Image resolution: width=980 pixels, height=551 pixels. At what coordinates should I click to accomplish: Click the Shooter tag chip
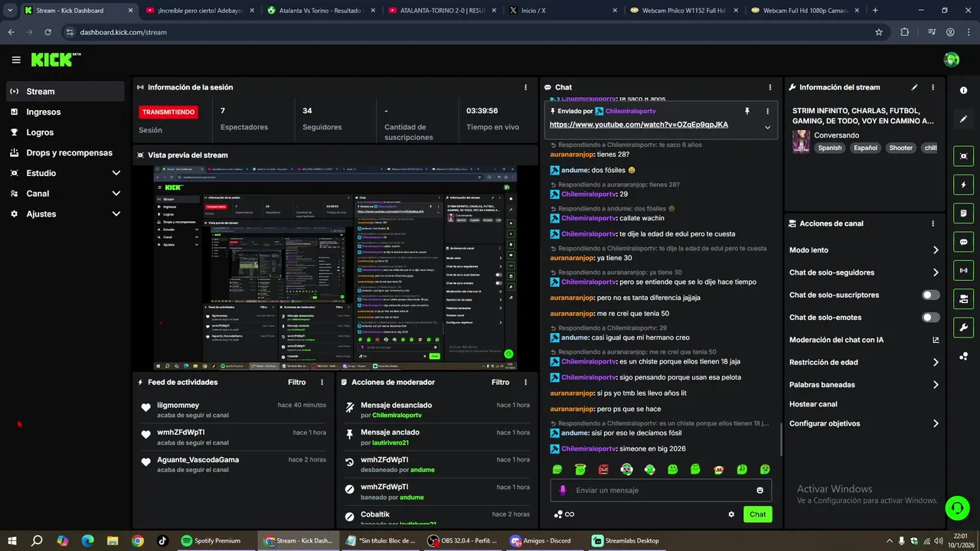[x=901, y=148]
